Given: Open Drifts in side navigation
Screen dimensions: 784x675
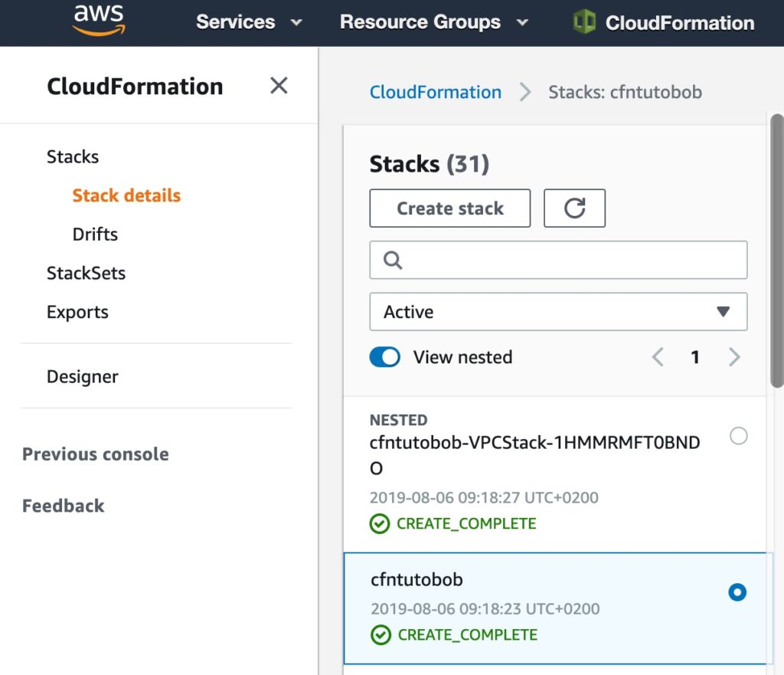Looking at the screenshot, I should 95,234.
